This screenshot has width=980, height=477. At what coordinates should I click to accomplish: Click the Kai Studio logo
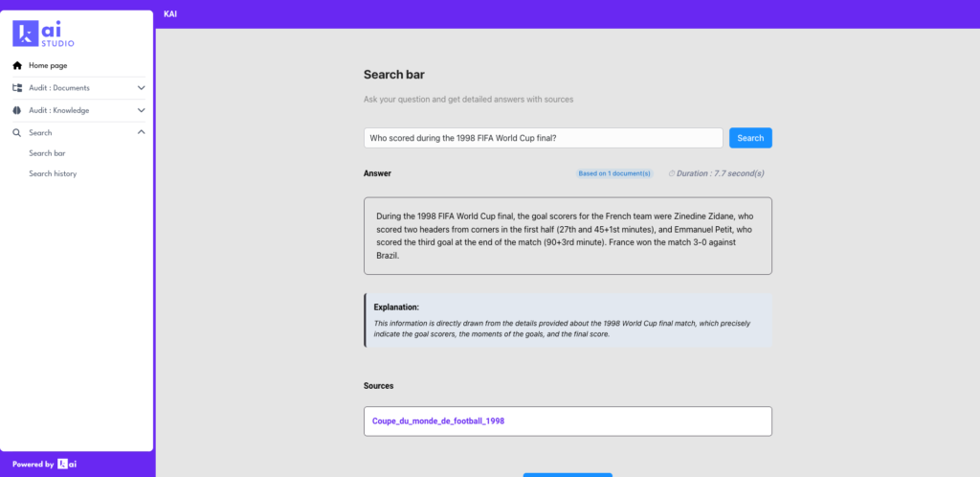point(44,34)
